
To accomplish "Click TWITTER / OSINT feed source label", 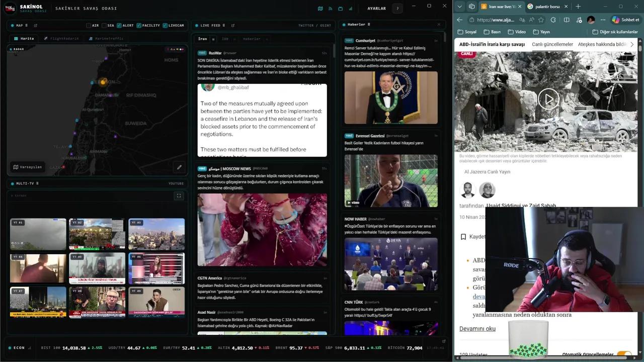I will coord(314,25).
